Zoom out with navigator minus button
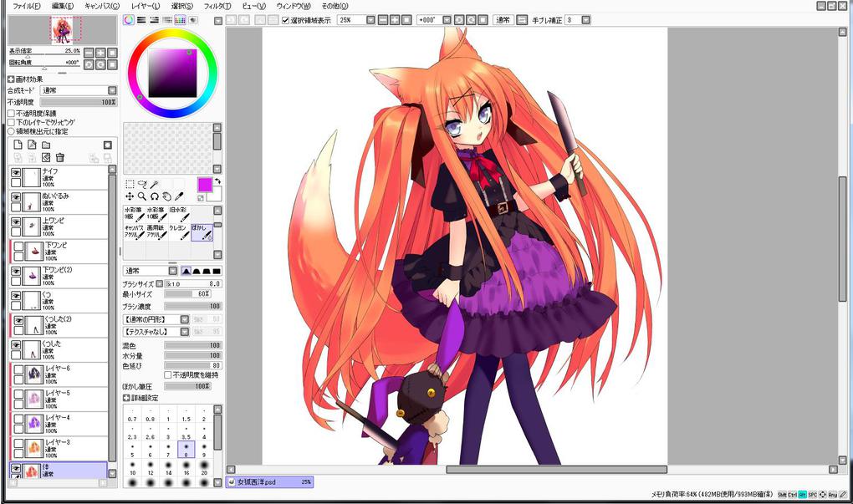This screenshot has height=504, width=853. tap(89, 53)
